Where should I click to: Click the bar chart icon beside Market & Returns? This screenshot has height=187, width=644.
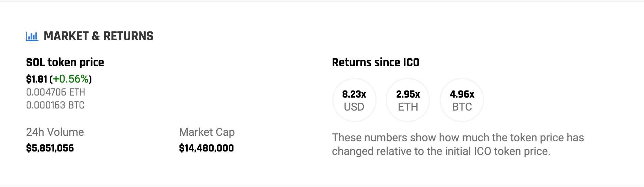coord(32,36)
